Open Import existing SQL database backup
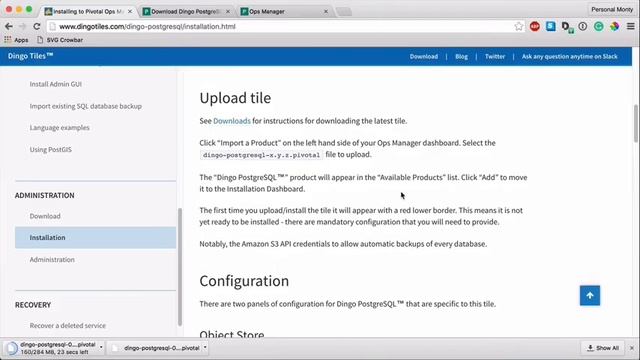The height and width of the screenshot is (360, 640). [x=86, y=106]
